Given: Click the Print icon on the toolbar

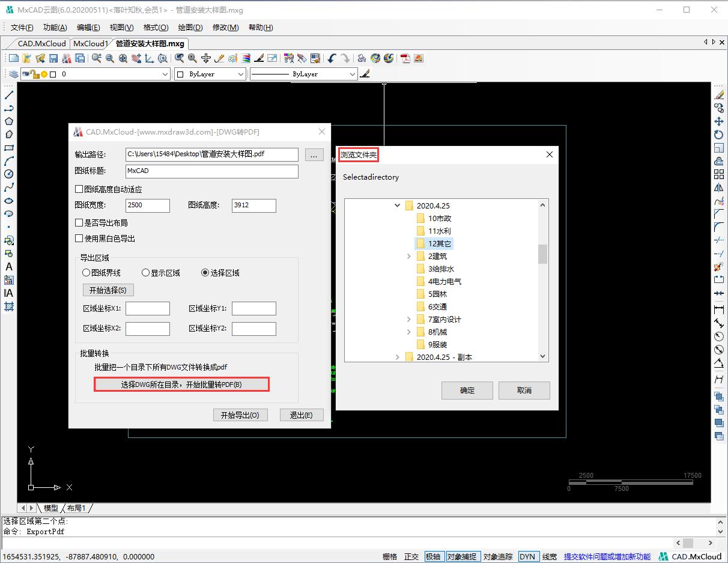Looking at the screenshot, I should [x=362, y=58].
